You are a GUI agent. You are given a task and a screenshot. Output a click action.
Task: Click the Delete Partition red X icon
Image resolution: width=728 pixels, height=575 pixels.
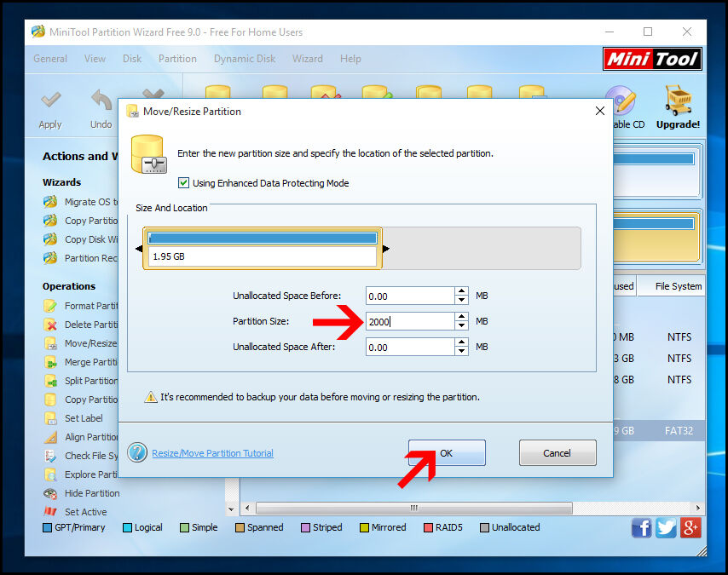point(50,325)
